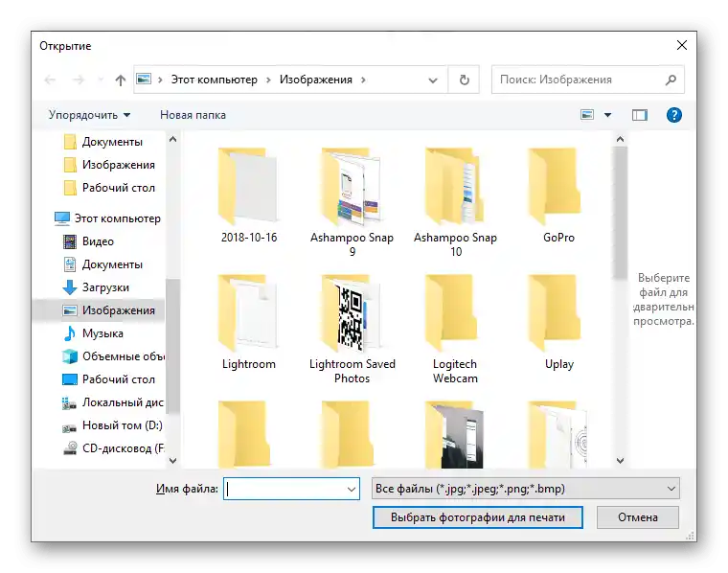The width and height of the screenshot is (728, 573).
Task: Expand chevron after 'Этот компьютер' in the path
Action: 268,80
